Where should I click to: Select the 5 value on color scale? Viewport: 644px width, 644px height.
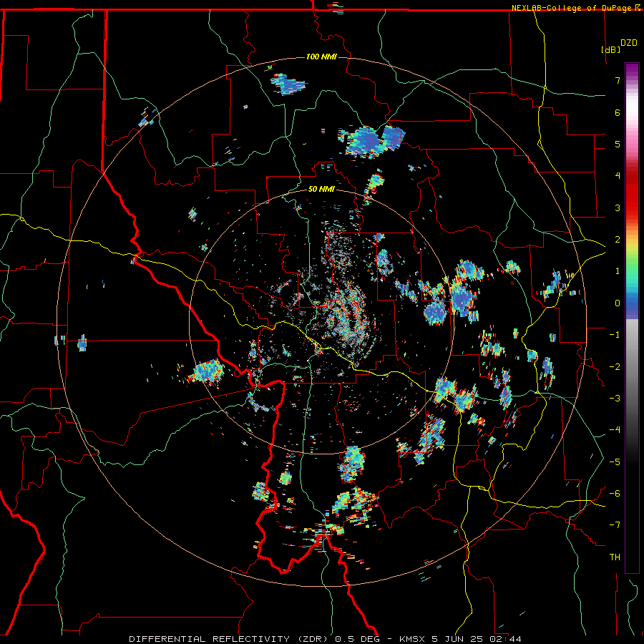click(x=618, y=144)
